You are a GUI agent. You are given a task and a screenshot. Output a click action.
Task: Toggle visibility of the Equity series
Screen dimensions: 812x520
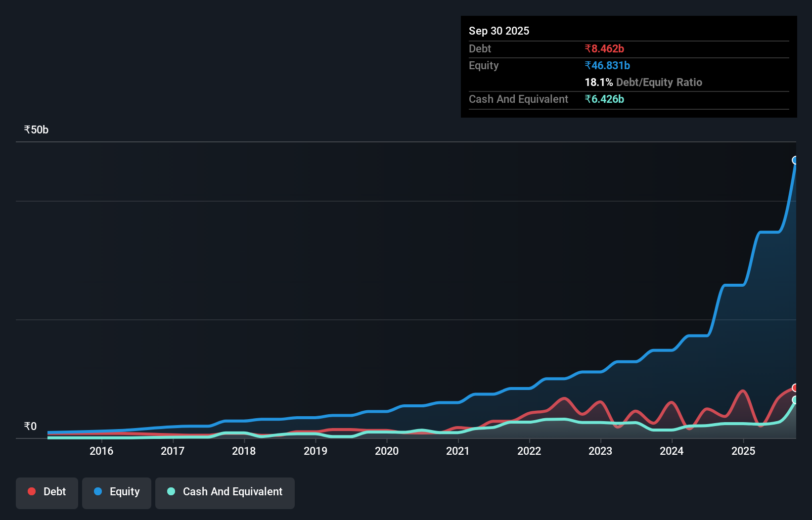click(x=117, y=493)
